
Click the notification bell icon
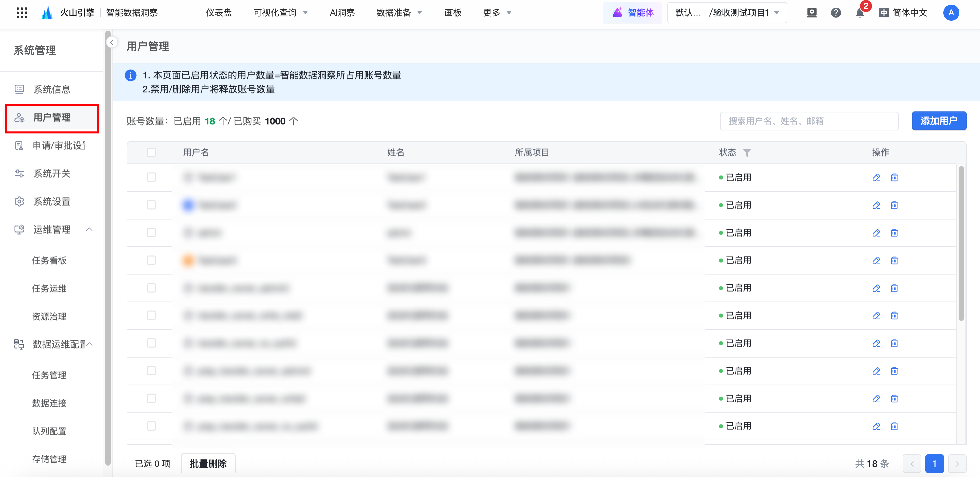pyautogui.click(x=859, y=13)
